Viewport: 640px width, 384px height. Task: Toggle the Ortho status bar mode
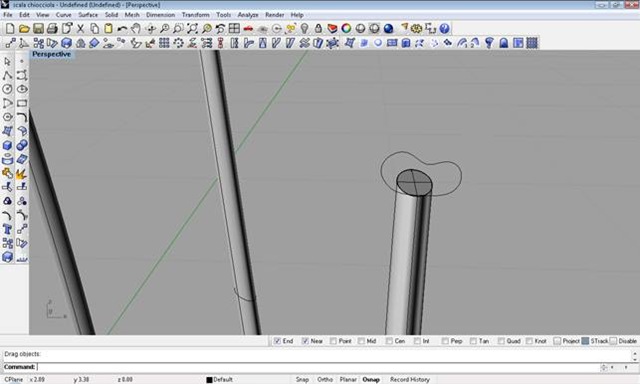pyautogui.click(x=325, y=380)
